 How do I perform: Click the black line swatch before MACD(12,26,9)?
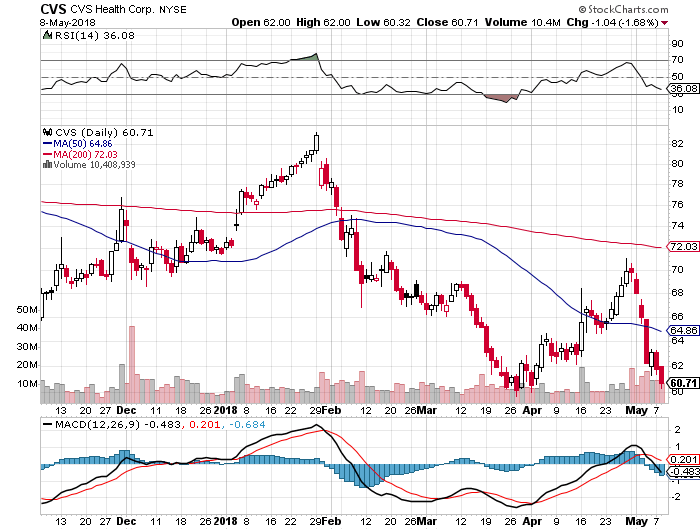click(47, 424)
